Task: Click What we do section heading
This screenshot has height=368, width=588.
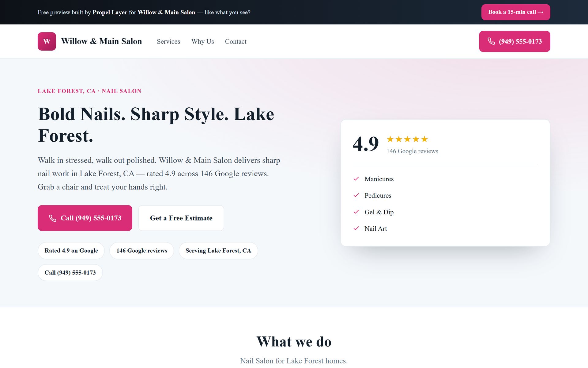Action: 294,342
